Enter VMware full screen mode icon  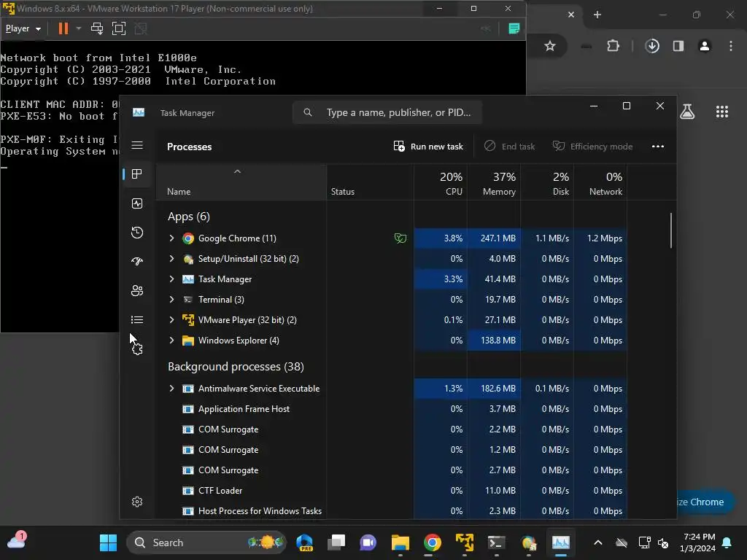tap(119, 28)
